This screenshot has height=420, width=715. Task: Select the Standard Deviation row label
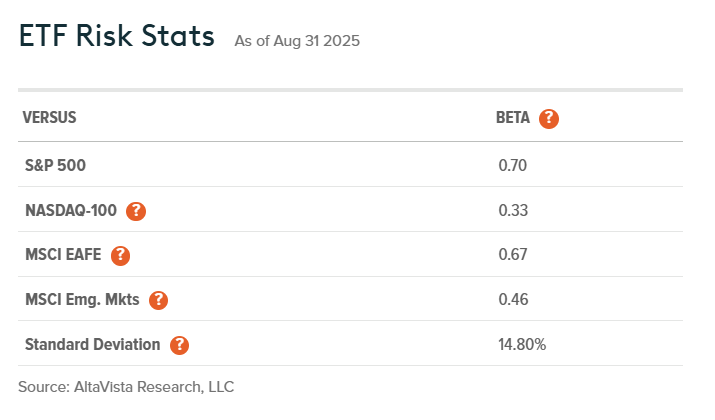click(x=92, y=344)
